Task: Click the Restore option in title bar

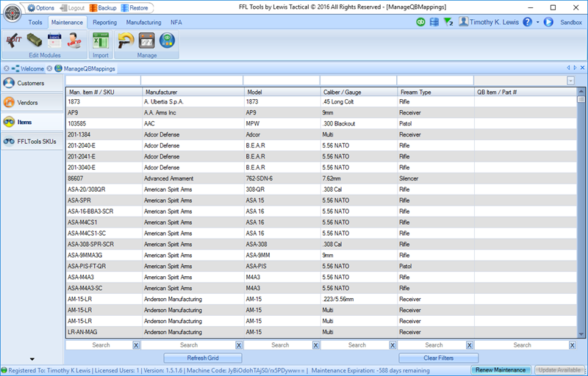Action: [x=134, y=7]
